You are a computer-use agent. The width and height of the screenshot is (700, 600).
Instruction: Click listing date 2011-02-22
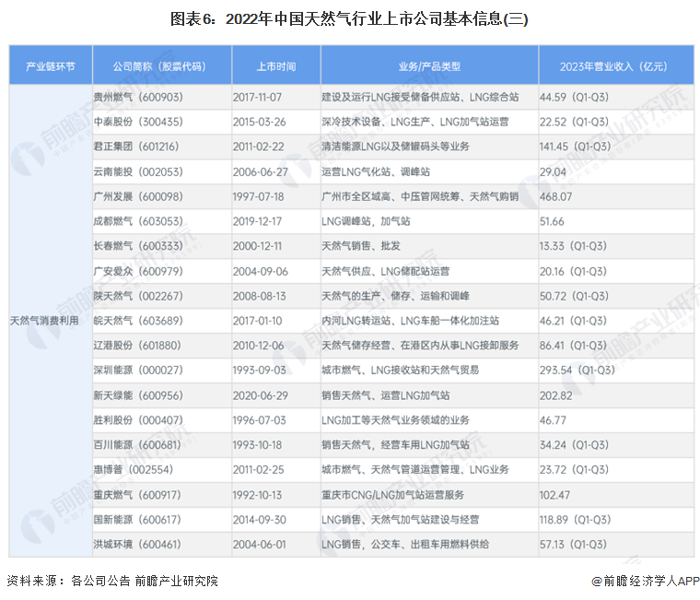click(x=258, y=147)
